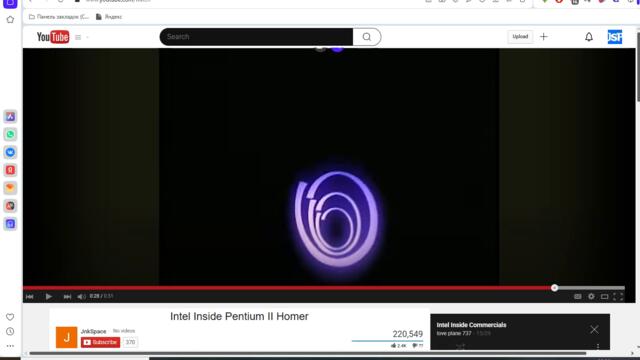Click the magnifier search button
The width and height of the screenshot is (640, 360).
pos(367,37)
